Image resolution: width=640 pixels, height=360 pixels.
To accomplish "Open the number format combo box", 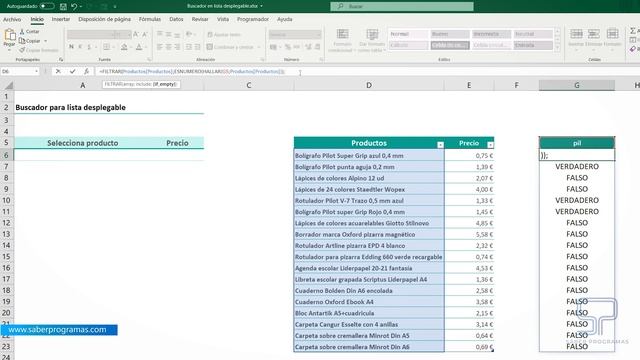I will pyautogui.click(x=295, y=35).
